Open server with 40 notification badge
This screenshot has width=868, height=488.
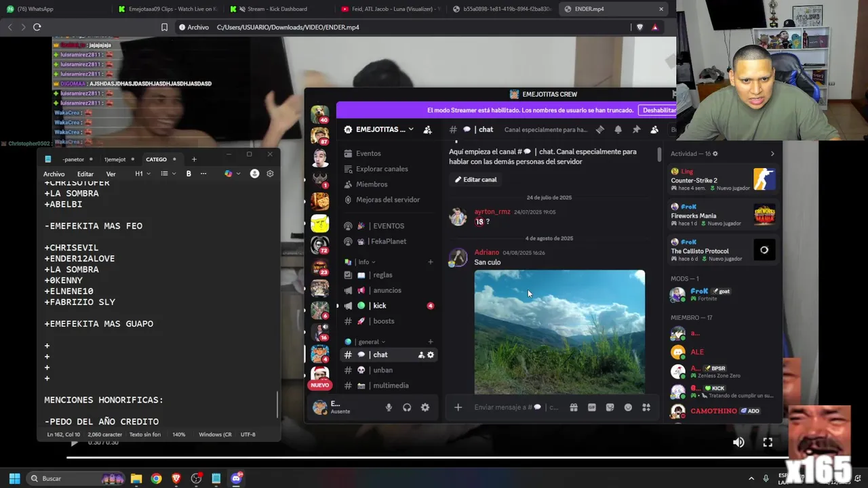pos(319,113)
